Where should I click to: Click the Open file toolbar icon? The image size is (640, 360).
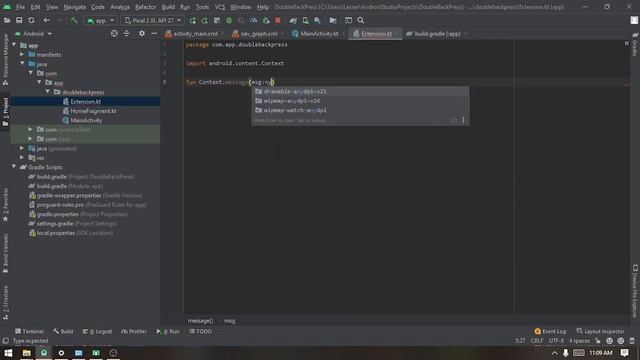pyautogui.click(x=7, y=20)
